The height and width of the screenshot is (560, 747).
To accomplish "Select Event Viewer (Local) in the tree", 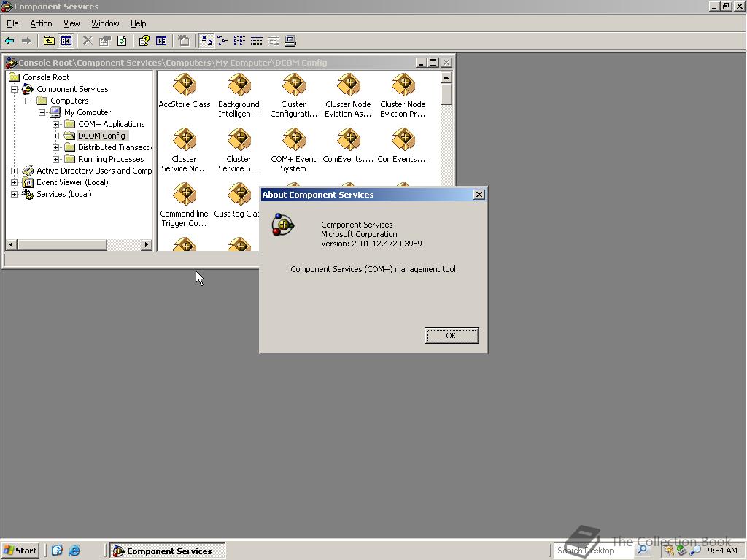I will point(72,182).
